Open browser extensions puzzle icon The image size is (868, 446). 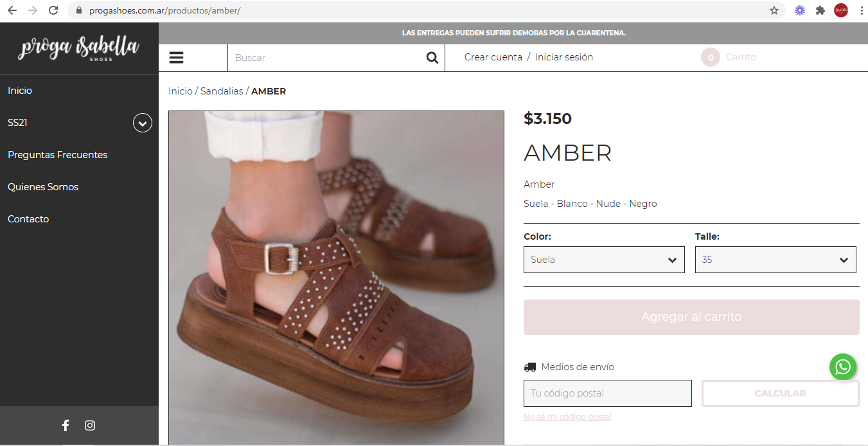(x=820, y=10)
